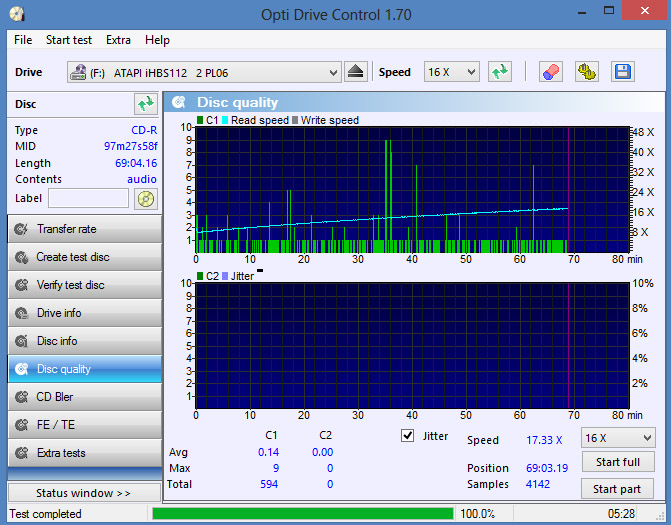Click the C1 Avg value 0.14
Viewport: 671px width, 525px height.
(268, 452)
